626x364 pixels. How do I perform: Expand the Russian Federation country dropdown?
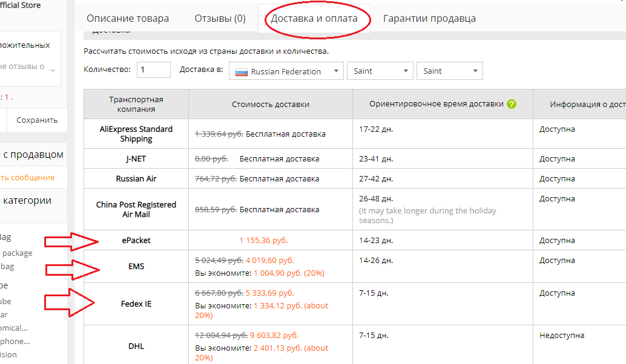pyautogui.click(x=286, y=71)
